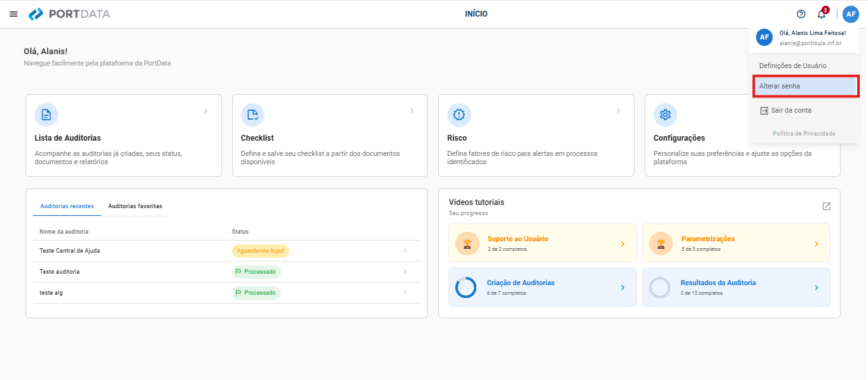
Task: Click the Configurações gear icon
Action: click(665, 115)
